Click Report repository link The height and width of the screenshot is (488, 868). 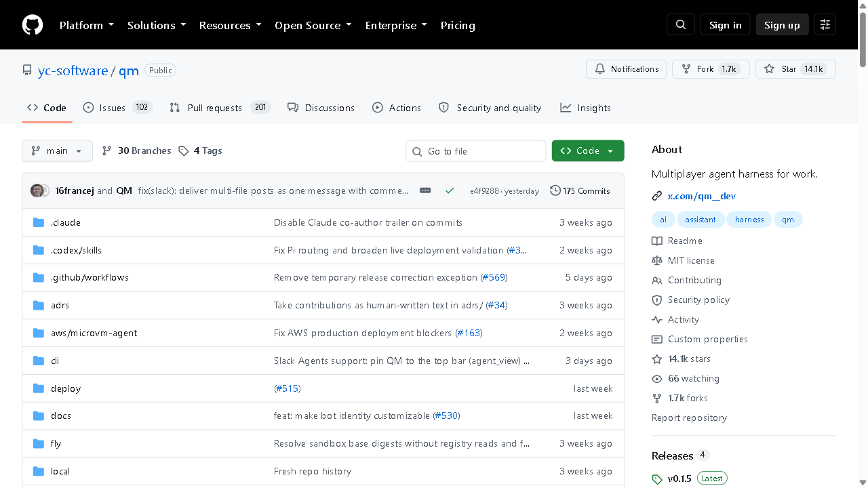689,418
